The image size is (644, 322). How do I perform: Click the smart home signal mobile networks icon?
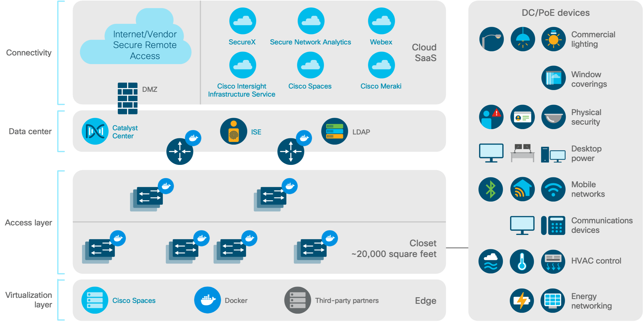(523, 189)
